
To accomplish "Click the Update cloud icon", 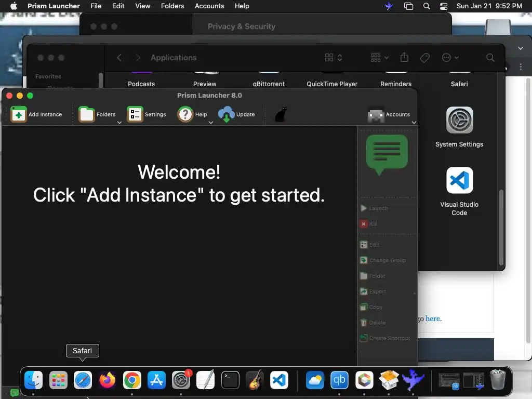I will [227, 114].
